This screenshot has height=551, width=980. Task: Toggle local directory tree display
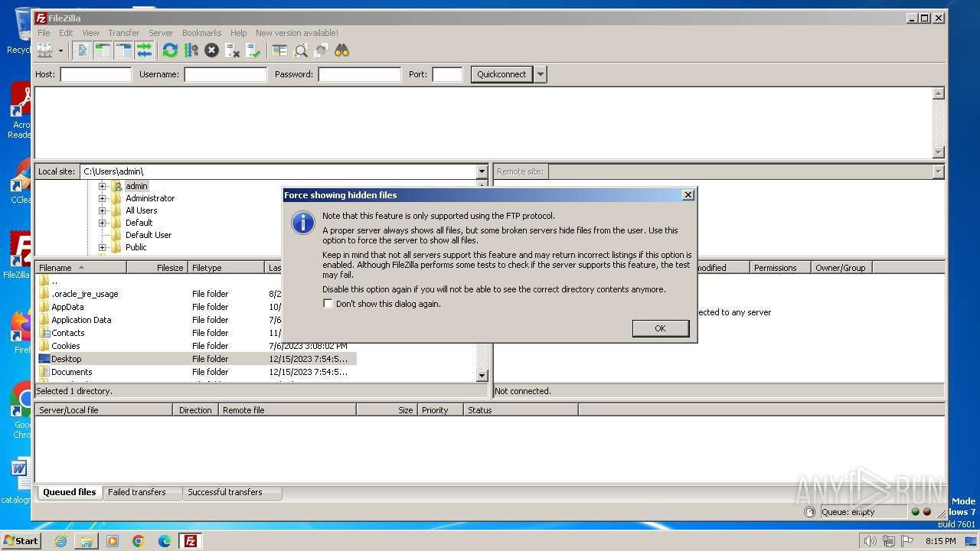[x=103, y=51]
